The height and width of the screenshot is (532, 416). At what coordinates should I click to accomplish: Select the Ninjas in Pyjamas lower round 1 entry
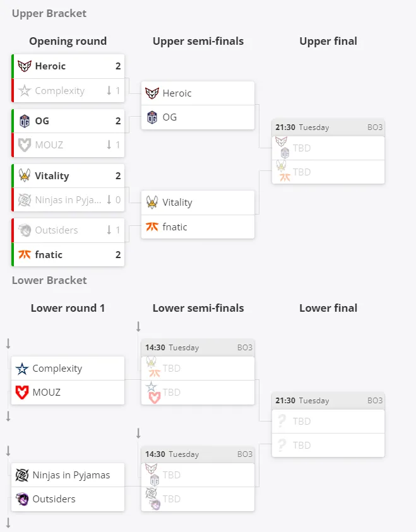click(x=68, y=475)
